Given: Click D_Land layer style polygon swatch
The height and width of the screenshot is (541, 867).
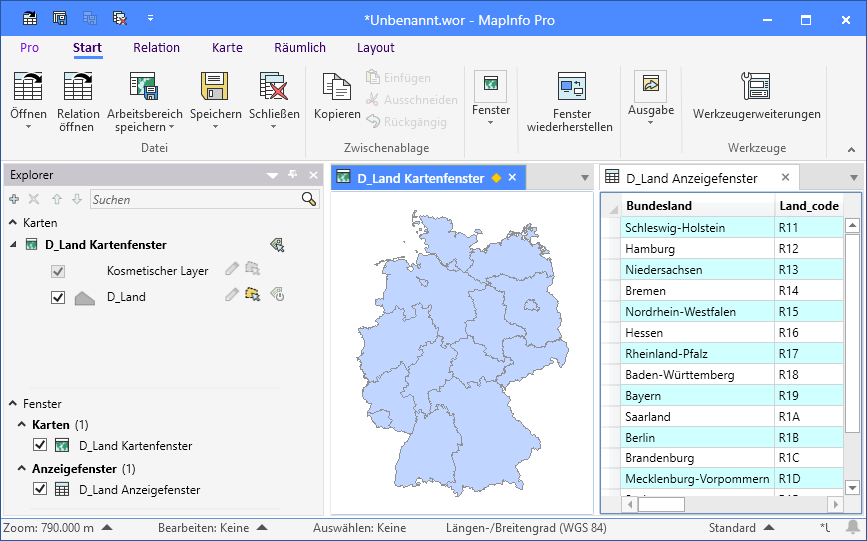Looking at the screenshot, I should click(x=85, y=298).
